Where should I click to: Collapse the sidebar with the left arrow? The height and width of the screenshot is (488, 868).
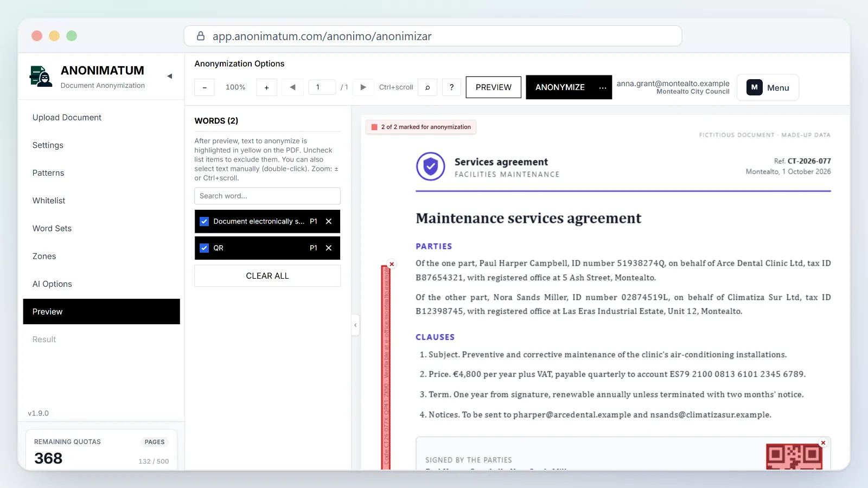170,76
